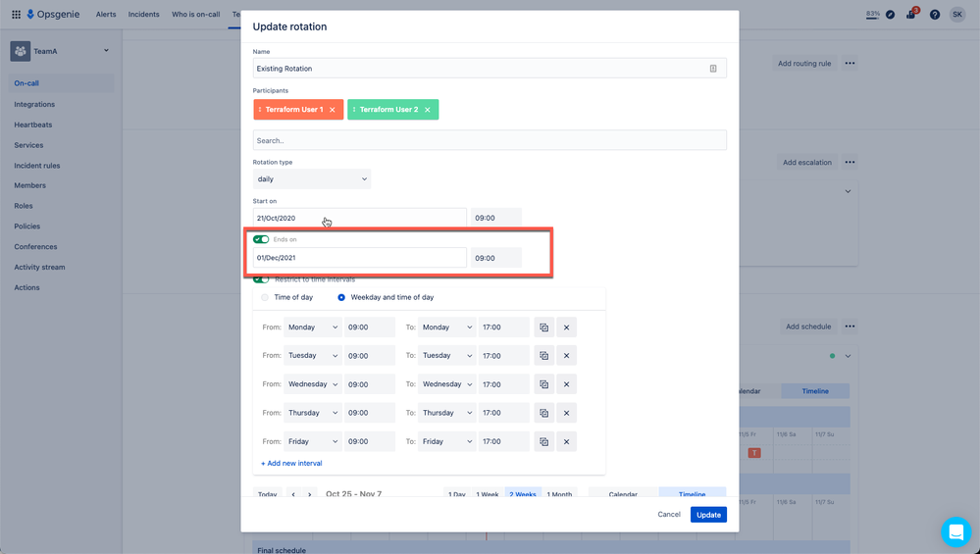The height and width of the screenshot is (554, 980).
Task: Click the Update button
Action: (x=708, y=515)
